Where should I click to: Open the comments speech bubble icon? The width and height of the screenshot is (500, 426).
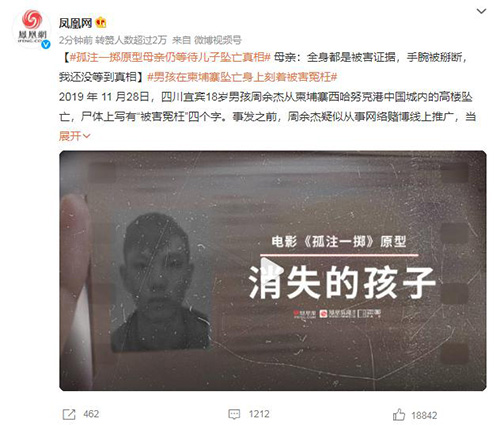pyautogui.click(x=234, y=414)
